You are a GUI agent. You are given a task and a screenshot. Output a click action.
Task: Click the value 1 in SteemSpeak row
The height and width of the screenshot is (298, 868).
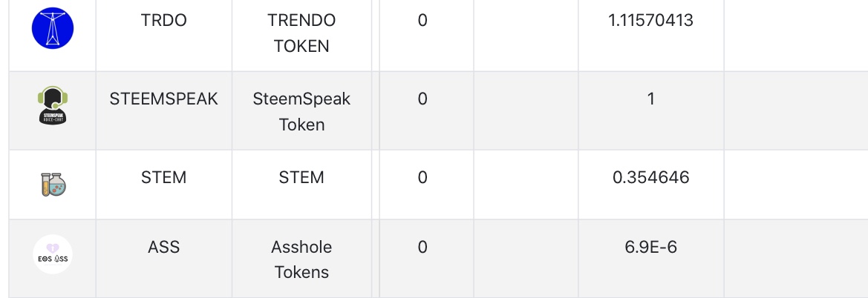click(x=650, y=99)
